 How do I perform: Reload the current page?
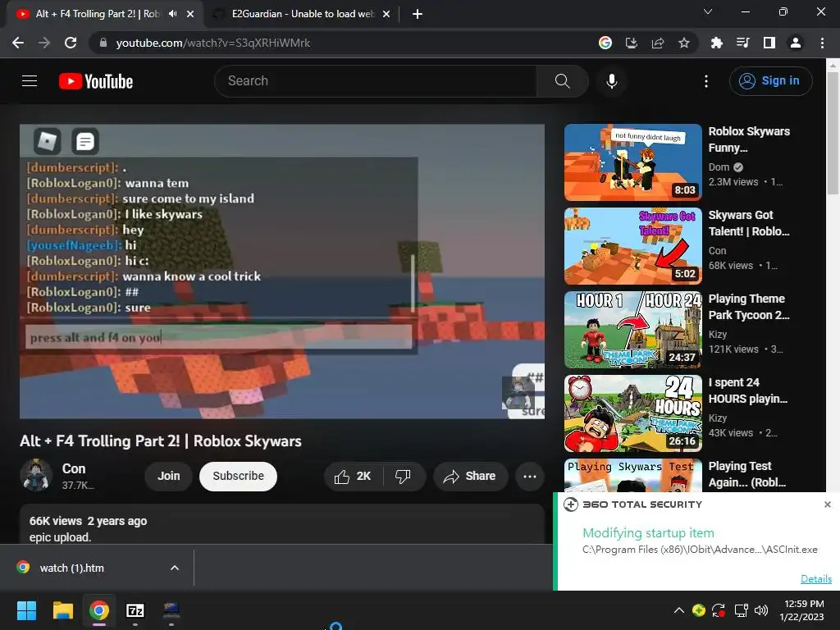[71, 43]
